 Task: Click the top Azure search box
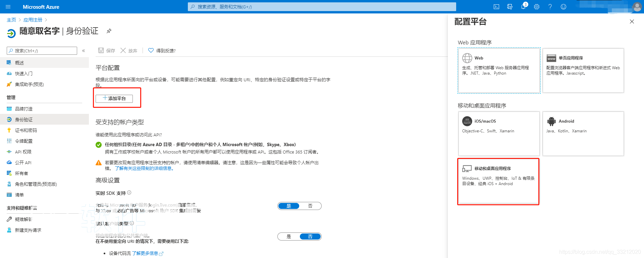click(x=322, y=7)
